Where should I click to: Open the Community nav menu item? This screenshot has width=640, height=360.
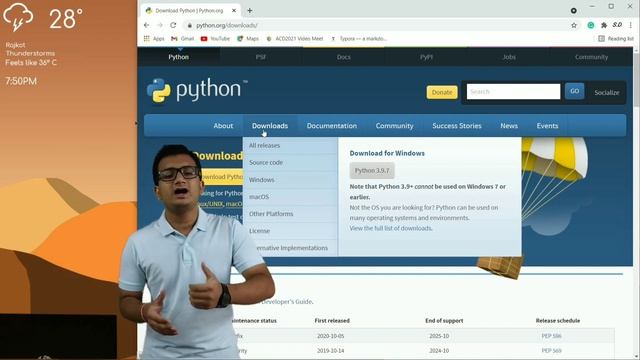[x=394, y=126]
